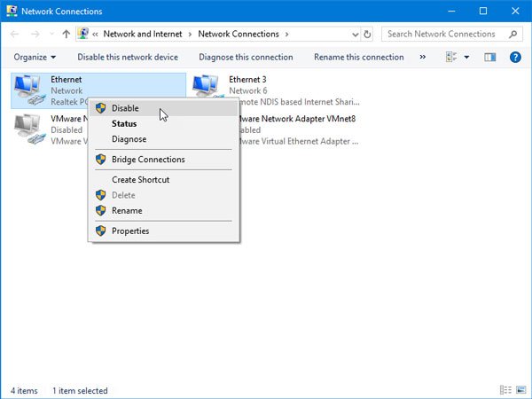Focus the Search Network Connections field

pyautogui.click(x=451, y=34)
